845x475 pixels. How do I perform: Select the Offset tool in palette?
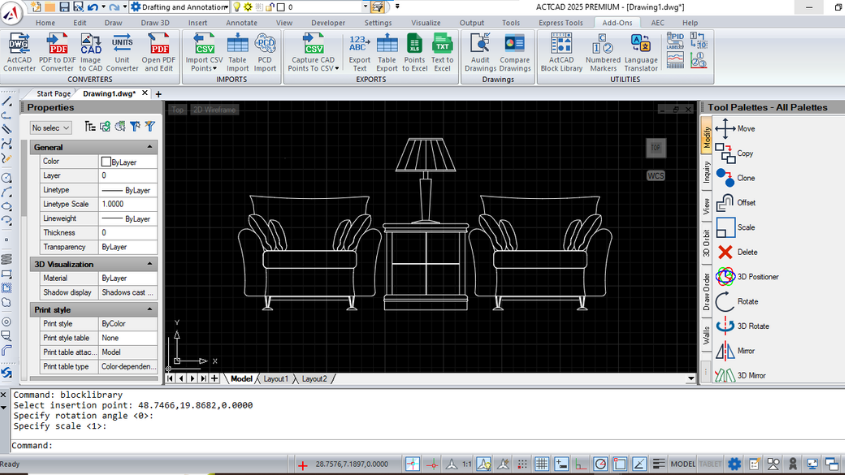click(736, 203)
